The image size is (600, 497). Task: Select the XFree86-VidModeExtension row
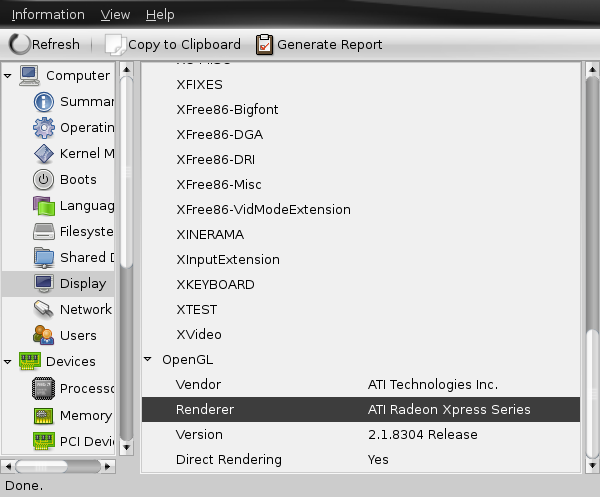pyautogui.click(x=361, y=210)
